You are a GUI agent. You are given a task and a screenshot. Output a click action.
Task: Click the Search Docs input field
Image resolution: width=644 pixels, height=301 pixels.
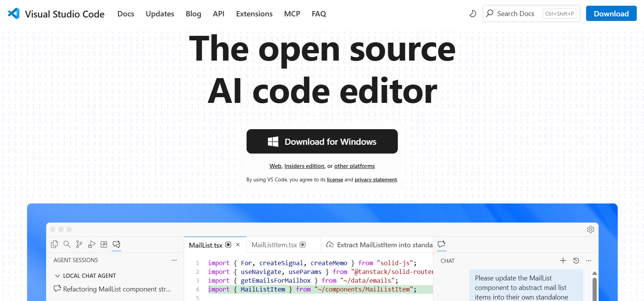pyautogui.click(x=531, y=13)
